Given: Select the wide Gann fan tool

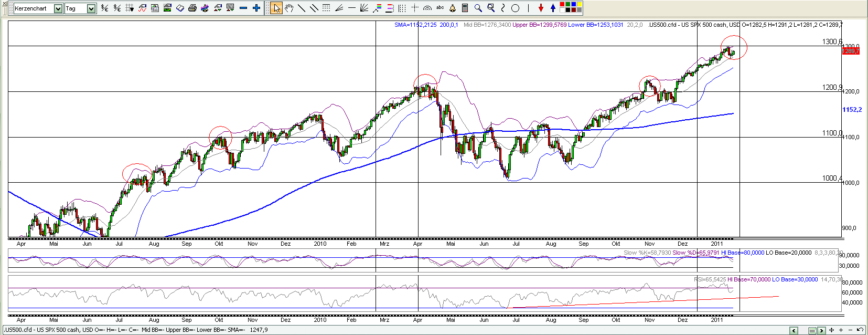Looking at the screenshot, I should [x=364, y=8].
